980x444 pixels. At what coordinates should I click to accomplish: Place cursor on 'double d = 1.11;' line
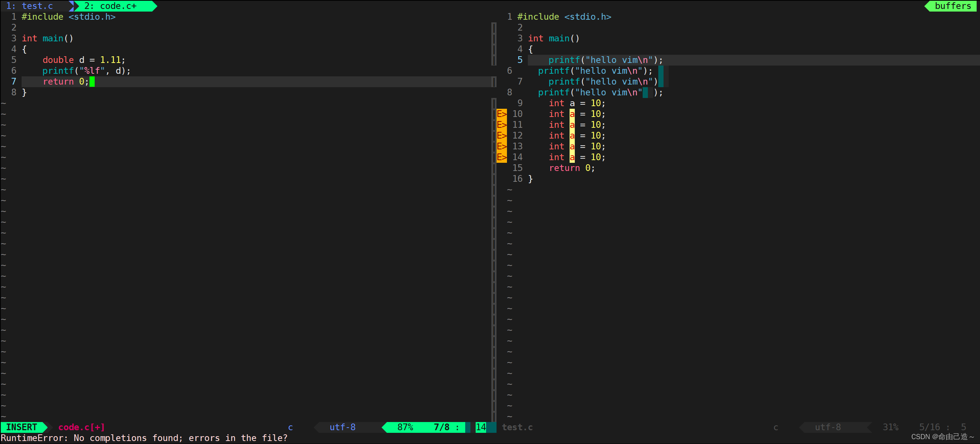[84, 60]
